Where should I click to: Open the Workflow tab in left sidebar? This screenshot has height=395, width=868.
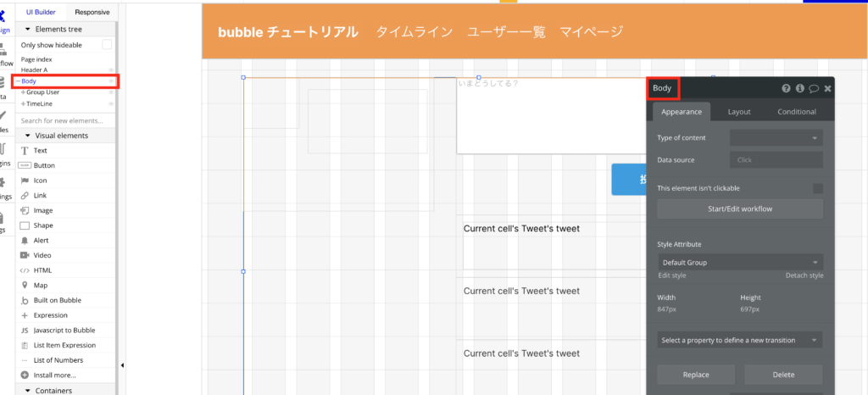click(6, 55)
